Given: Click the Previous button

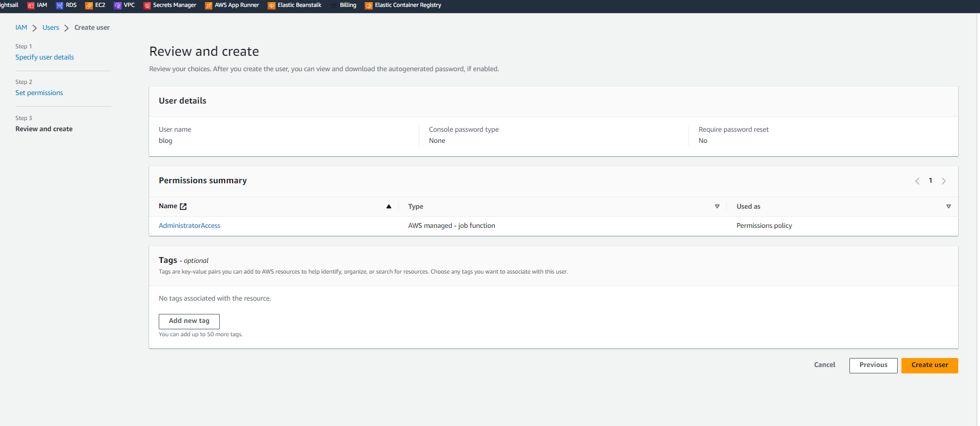Looking at the screenshot, I should pyautogui.click(x=873, y=365).
